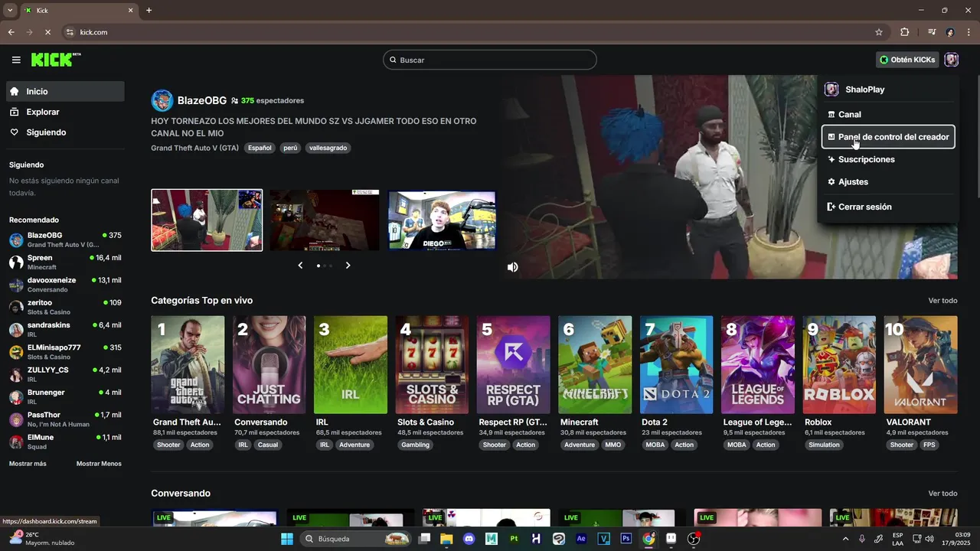Click the vallesagrado tag
980x551 pixels.
[x=328, y=148]
